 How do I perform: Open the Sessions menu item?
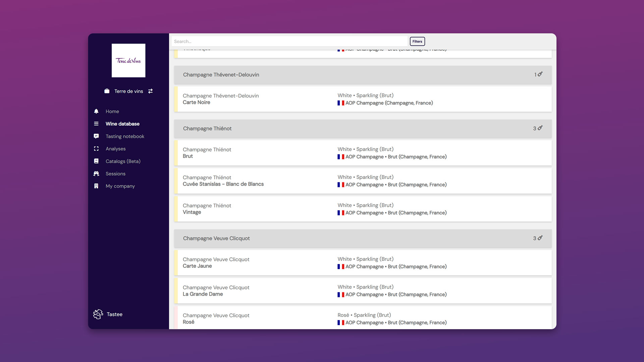(115, 174)
